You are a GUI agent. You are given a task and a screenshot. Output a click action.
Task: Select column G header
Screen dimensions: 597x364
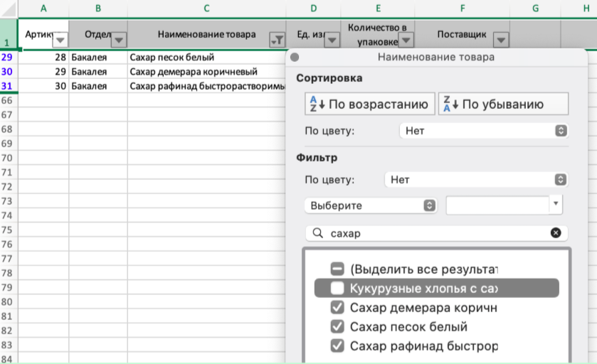[x=535, y=9]
